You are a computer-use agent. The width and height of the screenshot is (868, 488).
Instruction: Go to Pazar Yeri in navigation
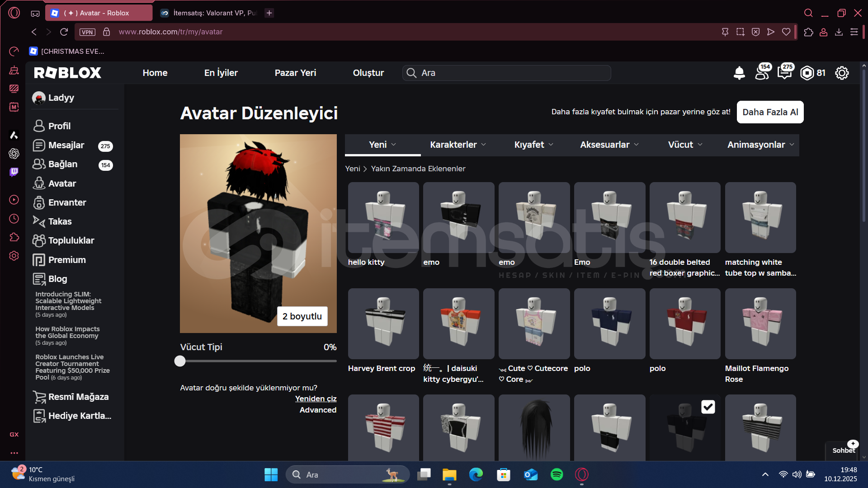point(295,73)
